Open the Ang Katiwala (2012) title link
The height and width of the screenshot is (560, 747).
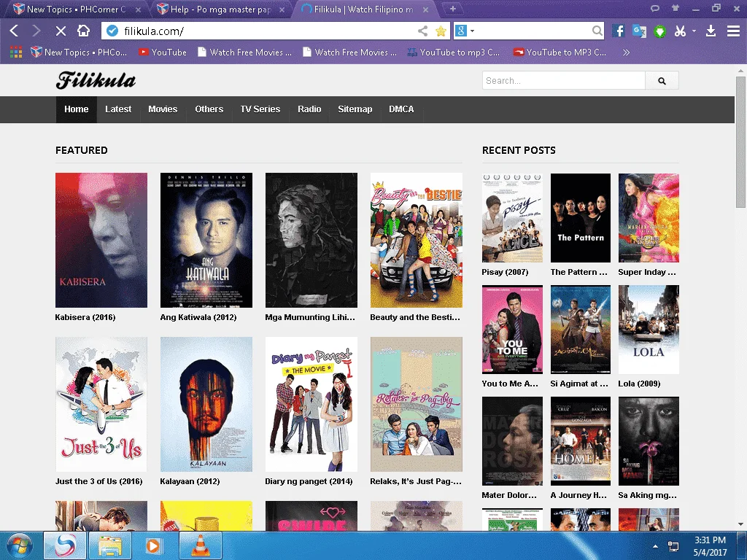point(198,318)
